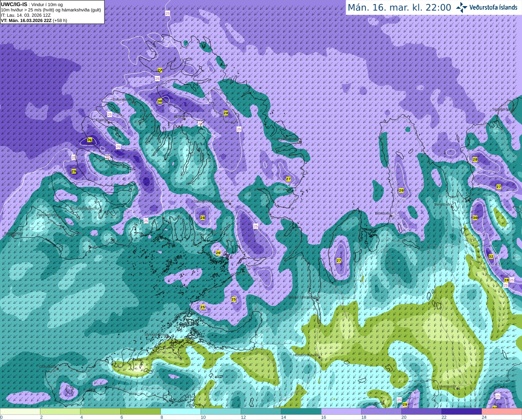This screenshot has width=522, height=420.
Task: Pick the light green 2–4 legend swatch
Action: [x=60, y=411]
